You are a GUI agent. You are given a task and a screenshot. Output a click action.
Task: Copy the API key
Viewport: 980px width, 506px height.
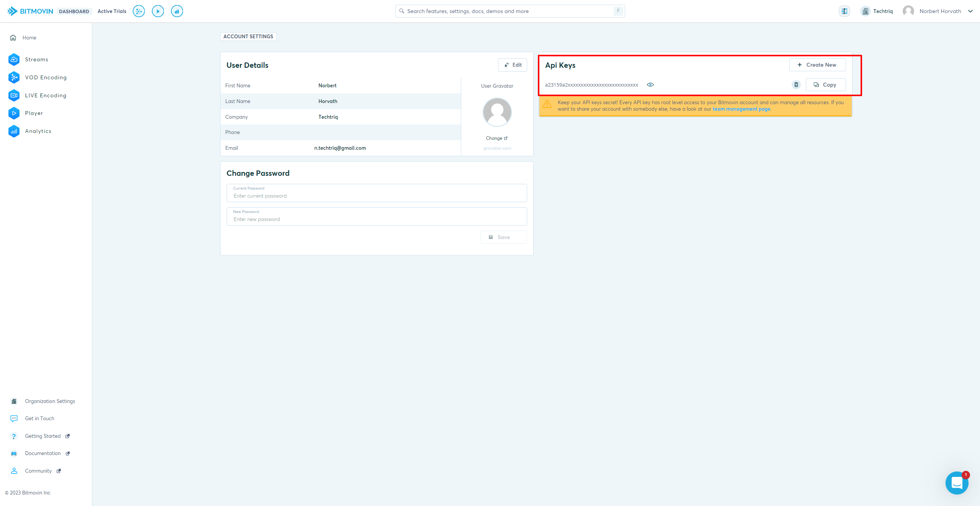click(x=825, y=85)
